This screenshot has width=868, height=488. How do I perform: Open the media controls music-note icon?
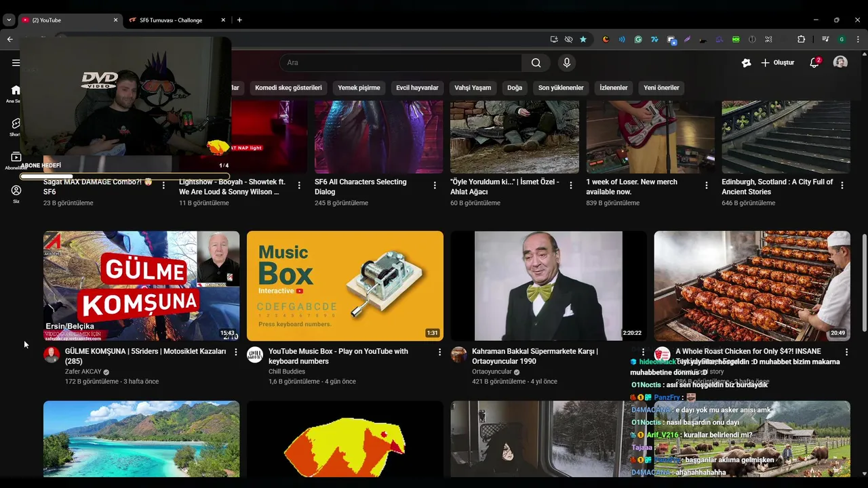(825, 39)
